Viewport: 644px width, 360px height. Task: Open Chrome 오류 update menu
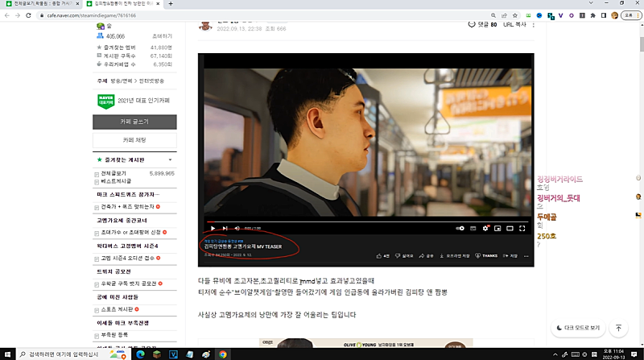pos(631,15)
